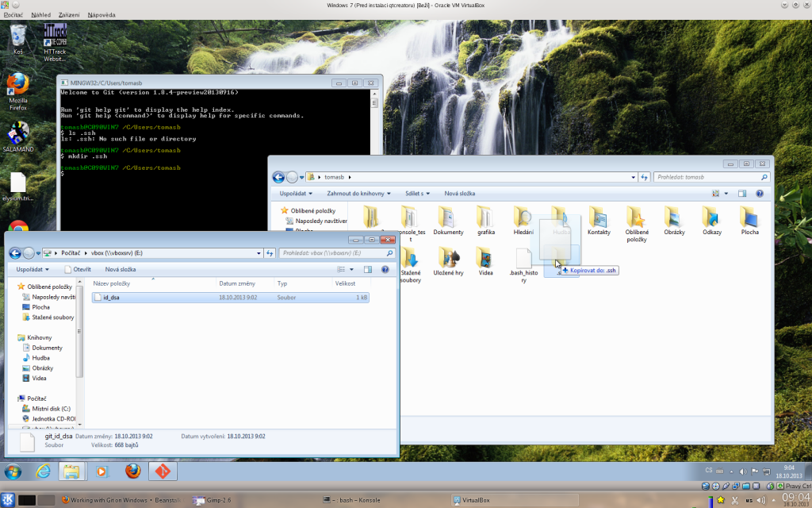Click the KDE application launcher menu icon
The image size is (812, 508).
(x=8, y=500)
